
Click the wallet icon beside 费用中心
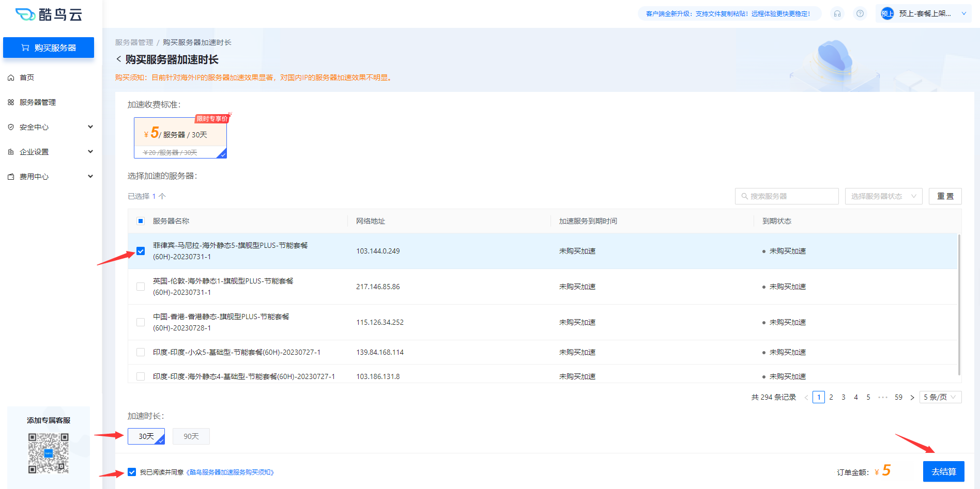coord(11,177)
